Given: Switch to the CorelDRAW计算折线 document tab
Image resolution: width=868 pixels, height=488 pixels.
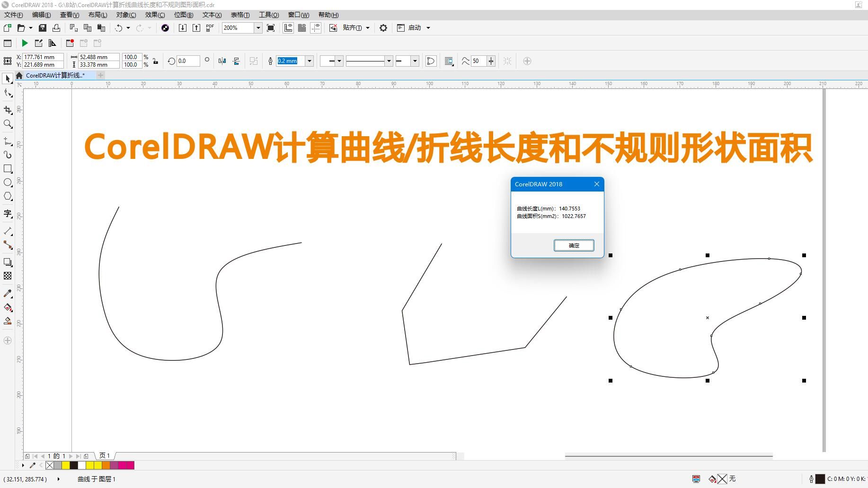Looking at the screenshot, I should point(55,75).
